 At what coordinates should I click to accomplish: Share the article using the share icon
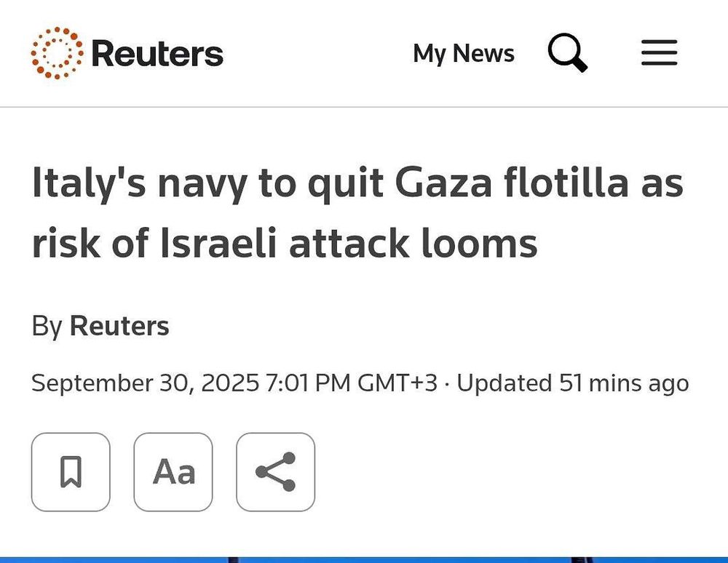pyautogui.click(x=276, y=472)
